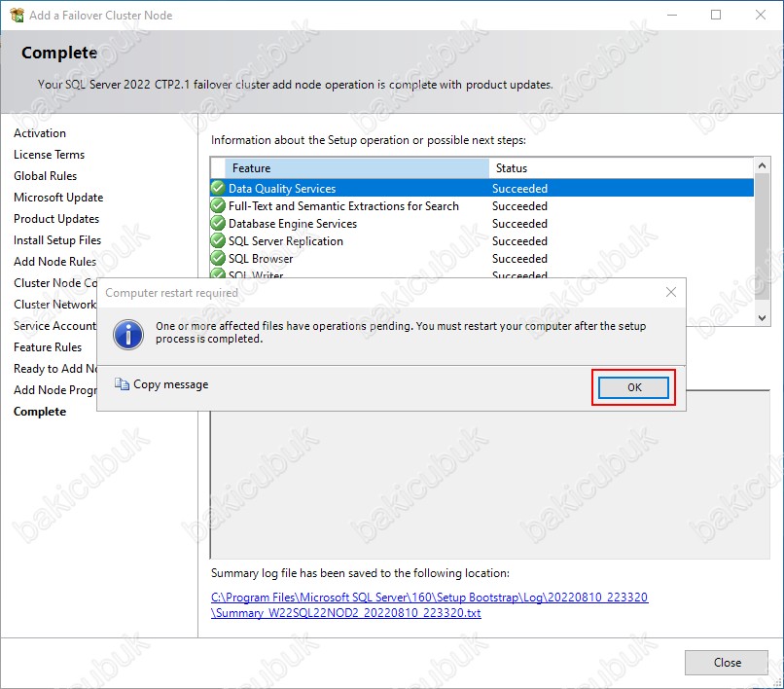The height and width of the screenshot is (689, 784).
Task: Click OK in the restart required dialog
Action: (633, 387)
